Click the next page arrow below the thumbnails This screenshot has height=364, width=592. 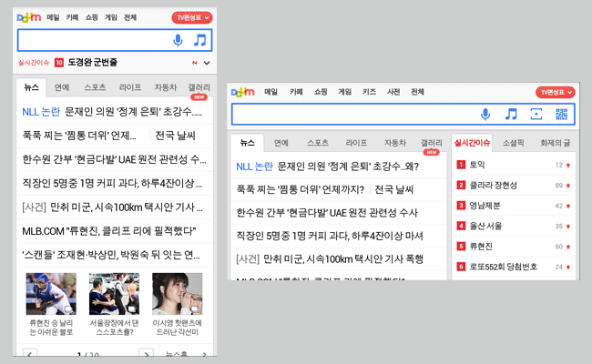click(144, 353)
